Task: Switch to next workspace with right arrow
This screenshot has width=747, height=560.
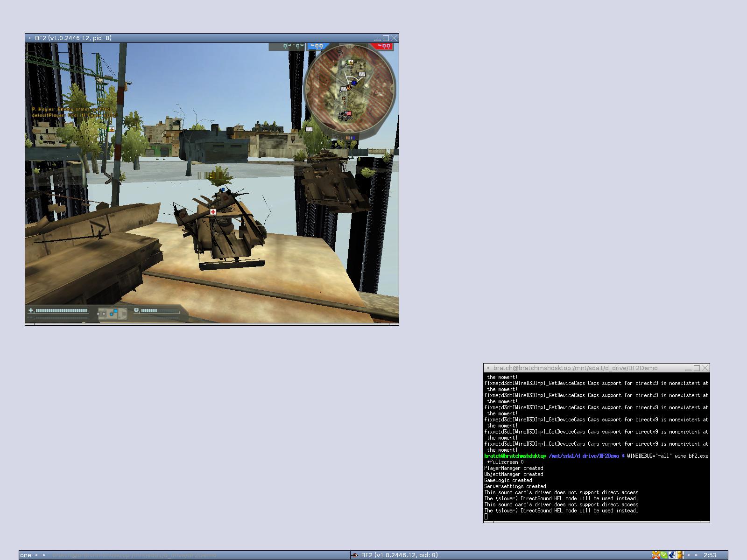Action: click(x=44, y=555)
